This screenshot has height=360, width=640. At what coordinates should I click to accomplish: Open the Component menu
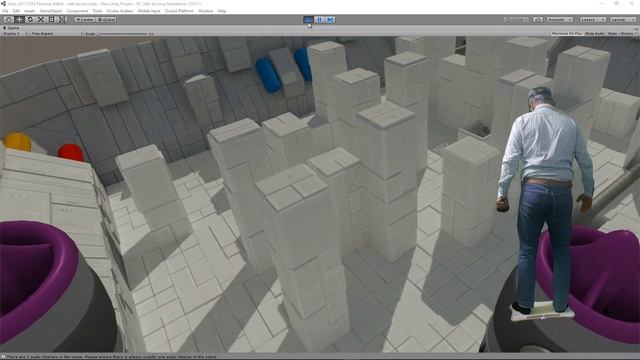tap(77, 11)
